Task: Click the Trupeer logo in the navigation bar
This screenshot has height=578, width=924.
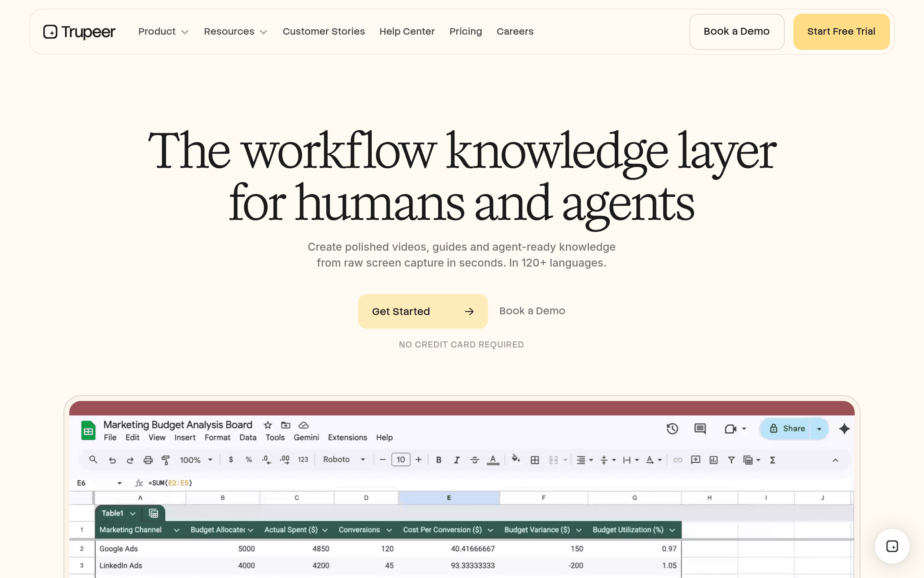Action: click(x=79, y=32)
